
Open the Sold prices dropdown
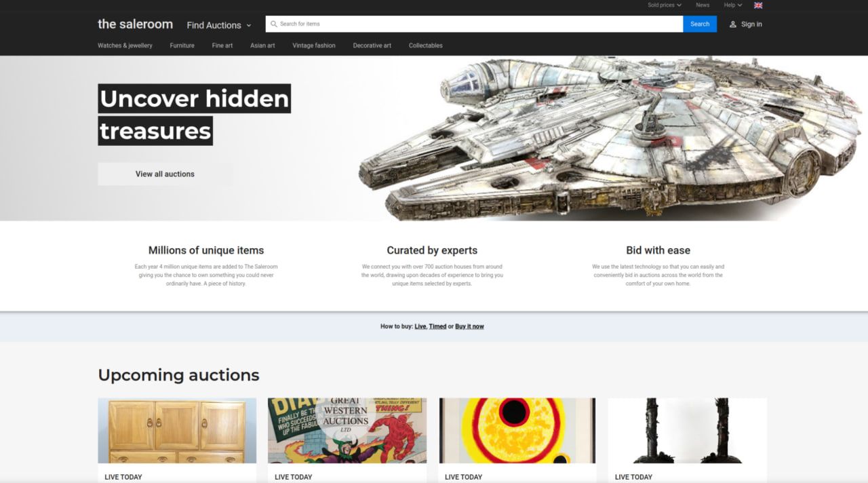click(x=664, y=5)
